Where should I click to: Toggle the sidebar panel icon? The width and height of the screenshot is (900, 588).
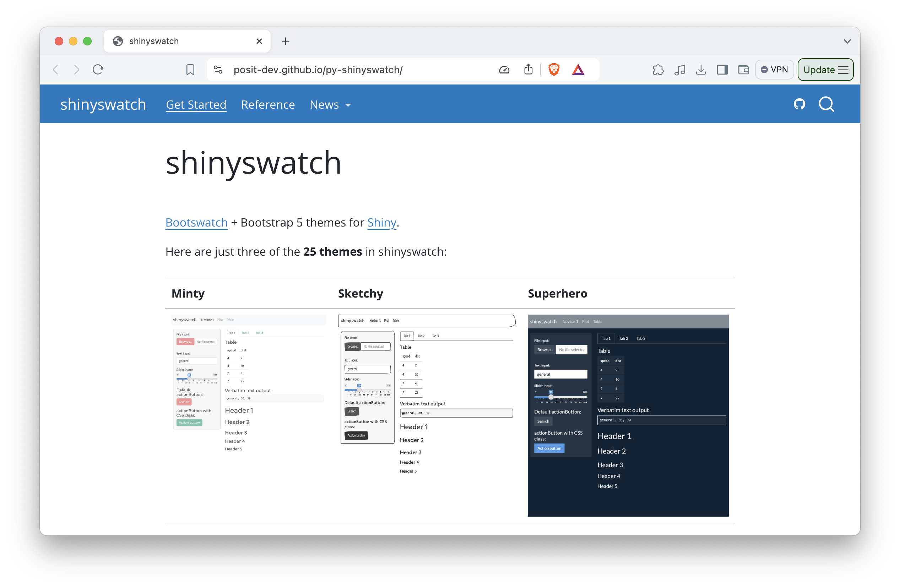point(722,70)
